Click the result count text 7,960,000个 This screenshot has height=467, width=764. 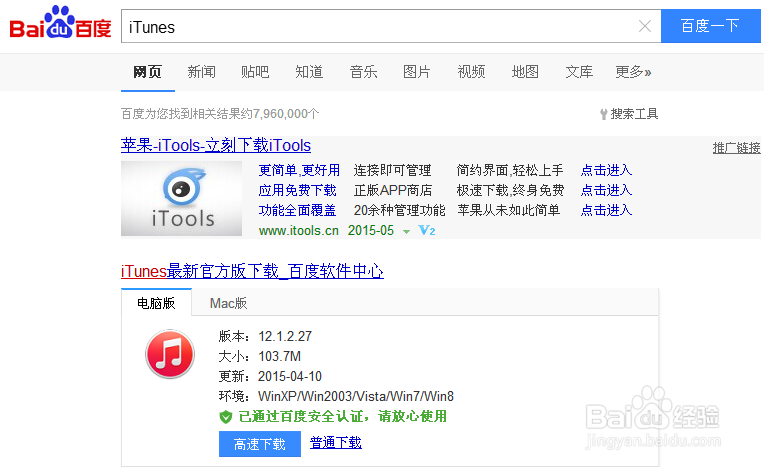286,114
